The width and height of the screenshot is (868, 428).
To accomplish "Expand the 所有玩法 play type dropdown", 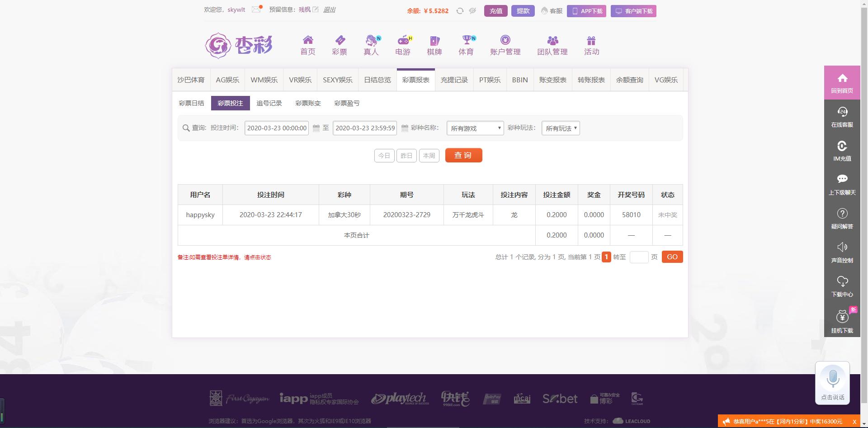I will pyautogui.click(x=561, y=128).
